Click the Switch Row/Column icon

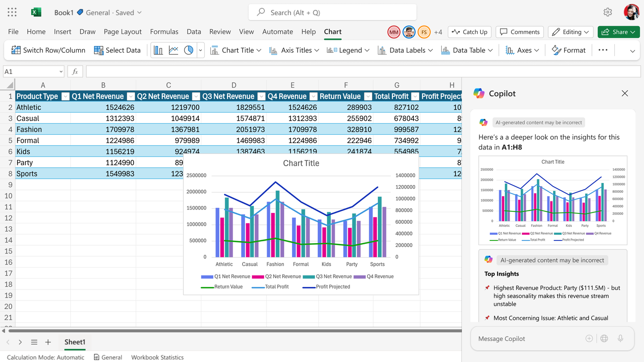(16, 50)
